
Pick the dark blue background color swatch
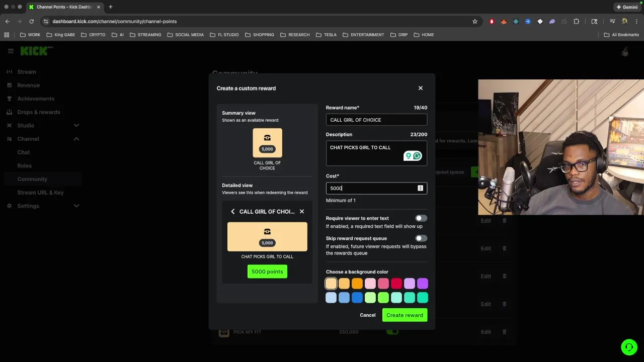point(357,298)
